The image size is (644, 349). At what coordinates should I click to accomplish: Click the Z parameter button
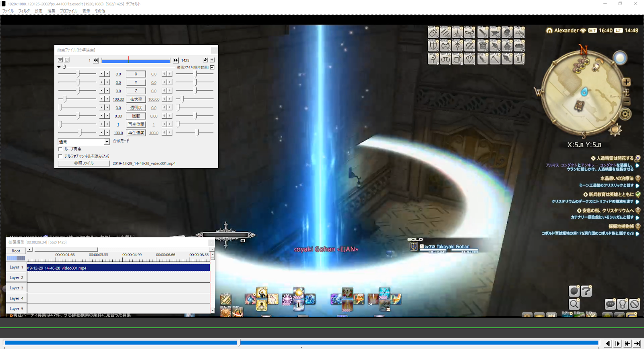pyautogui.click(x=136, y=91)
